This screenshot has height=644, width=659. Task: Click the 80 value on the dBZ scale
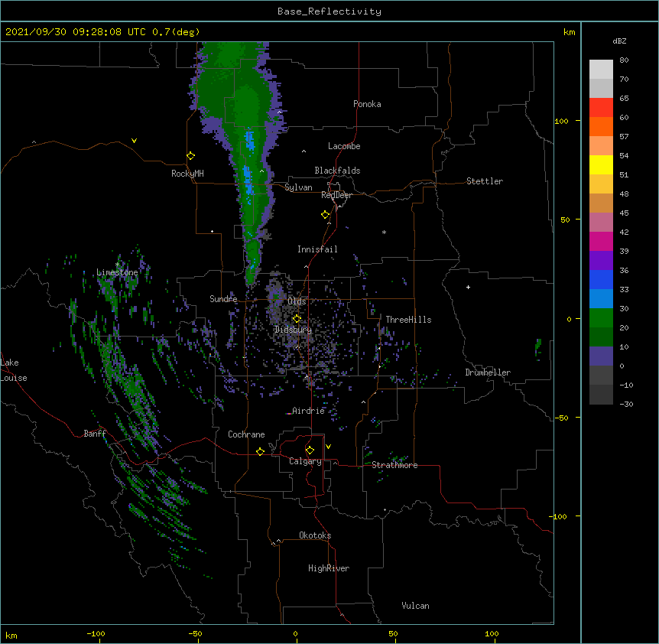(624, 60)
